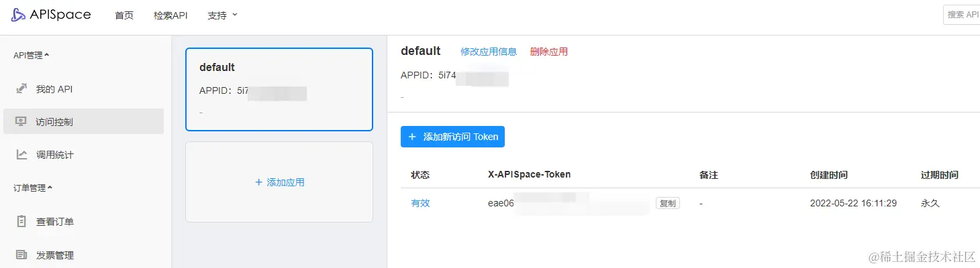Click the plus icon beside 添加应用
This screenshot has width=980, height=268.
258,182
